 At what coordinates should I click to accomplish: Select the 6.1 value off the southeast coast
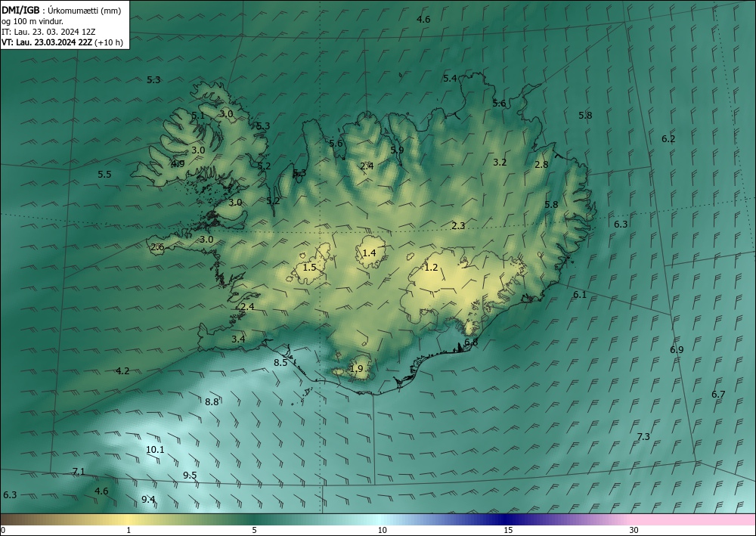tap(580, 294)
